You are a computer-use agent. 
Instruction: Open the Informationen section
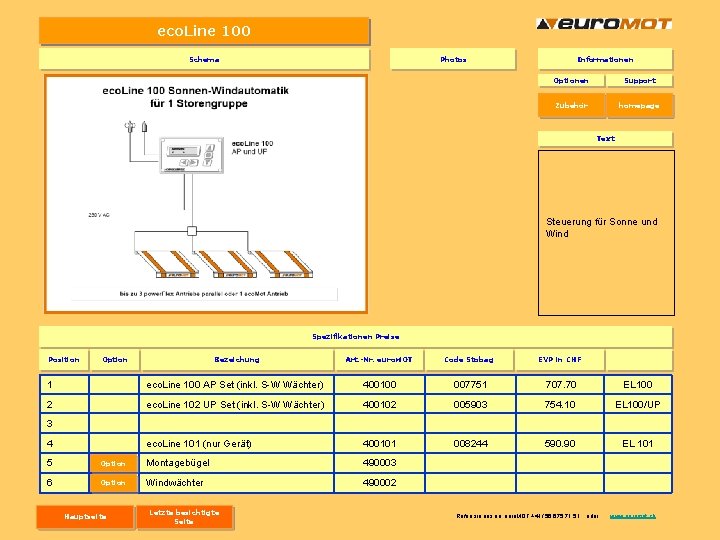(605, 59)
